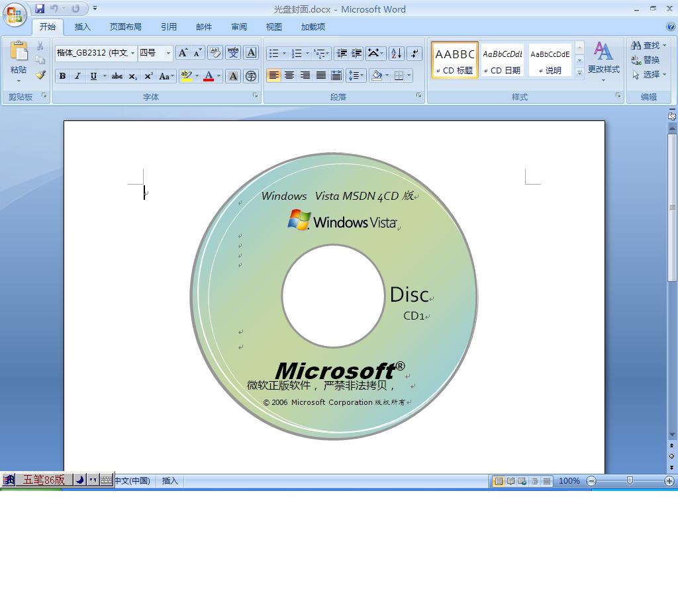Apply superscript formatting
The image size is (678, 616).
point(148,76)
